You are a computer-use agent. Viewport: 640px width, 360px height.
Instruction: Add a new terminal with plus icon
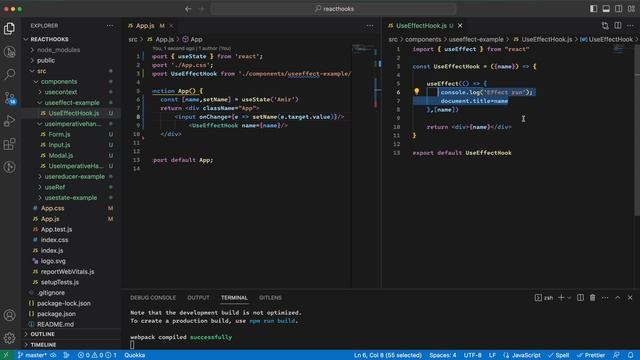(561, 298)
